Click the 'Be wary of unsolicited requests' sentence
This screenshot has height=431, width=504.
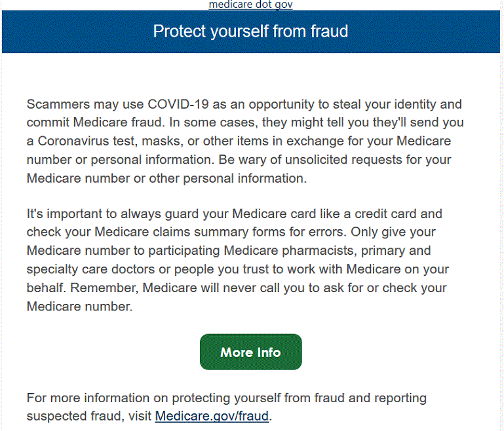coord(311,160)
